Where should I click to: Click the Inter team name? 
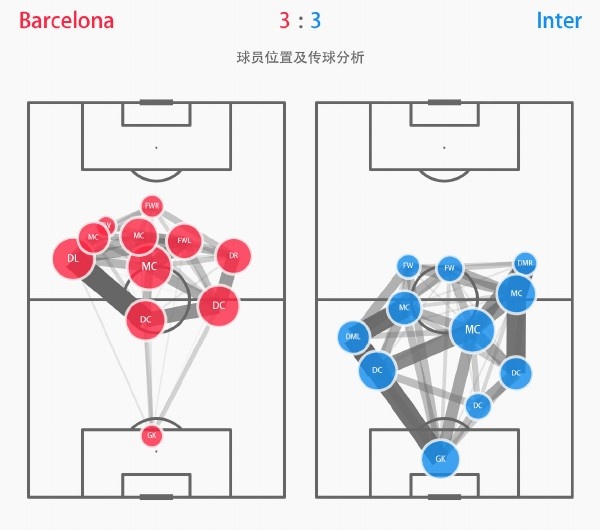(x=559, y=21)
